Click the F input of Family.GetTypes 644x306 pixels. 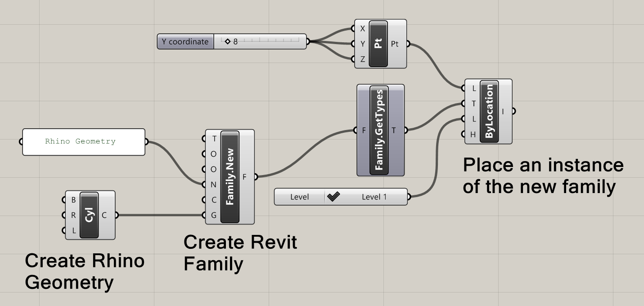pos(364,130)
